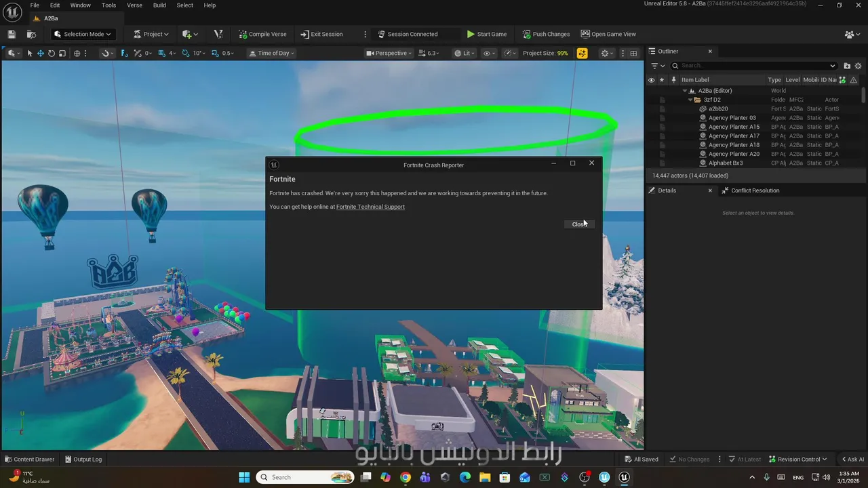868x488 pixels.
Task: Open the Outliner filter dropdown
Action: click(658, 66)
